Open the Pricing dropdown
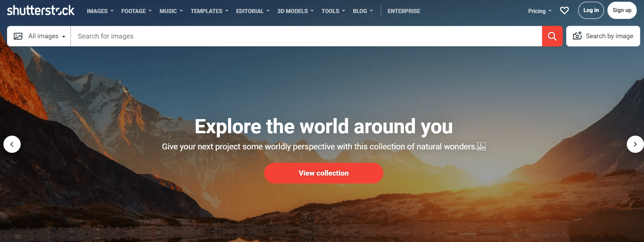 click(540, 11)
